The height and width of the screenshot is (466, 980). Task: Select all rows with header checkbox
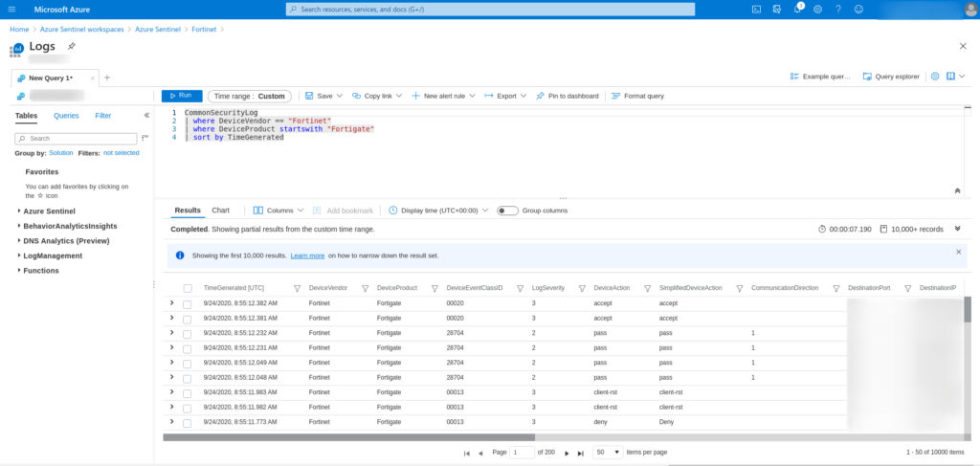pyautogui.click(x=188, y=289)
